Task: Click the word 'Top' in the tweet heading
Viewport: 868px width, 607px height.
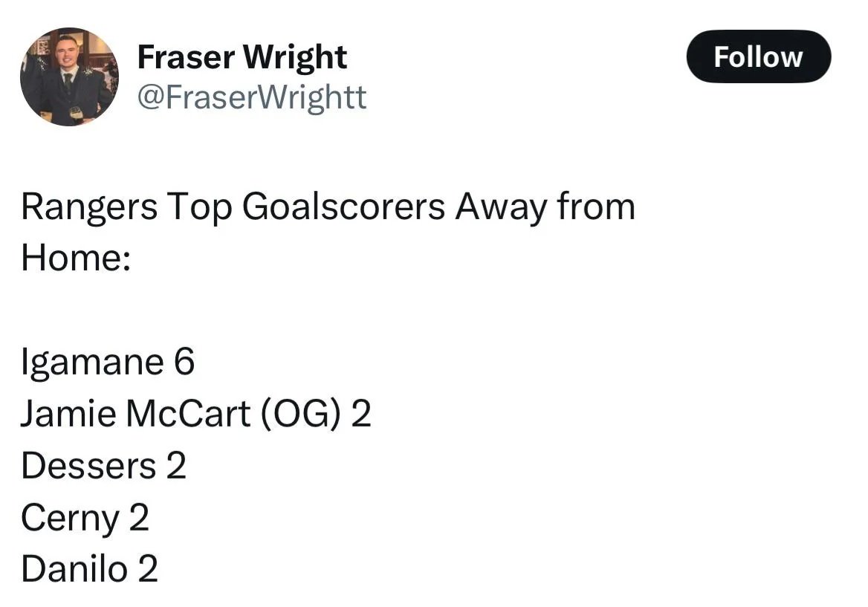Action: coord(199,208)
